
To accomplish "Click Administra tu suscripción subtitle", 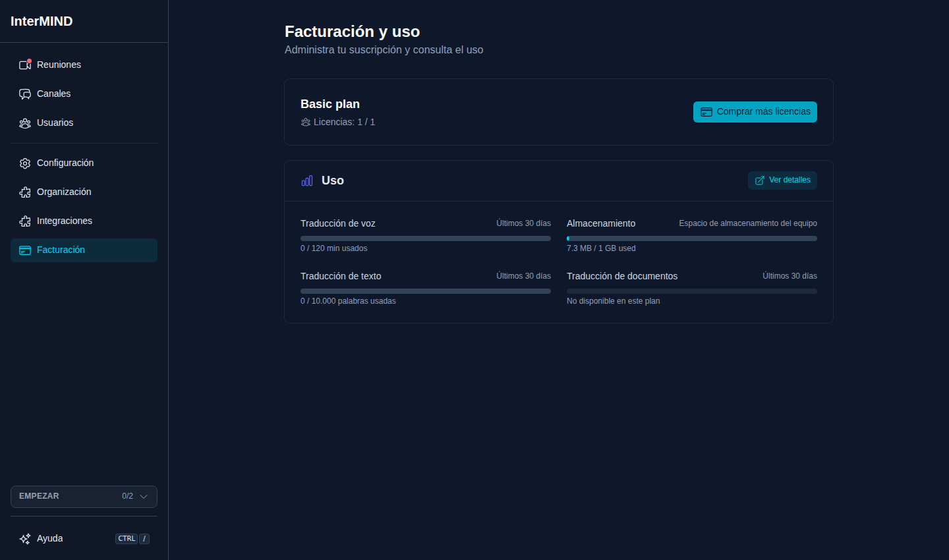I will (384, 50).
